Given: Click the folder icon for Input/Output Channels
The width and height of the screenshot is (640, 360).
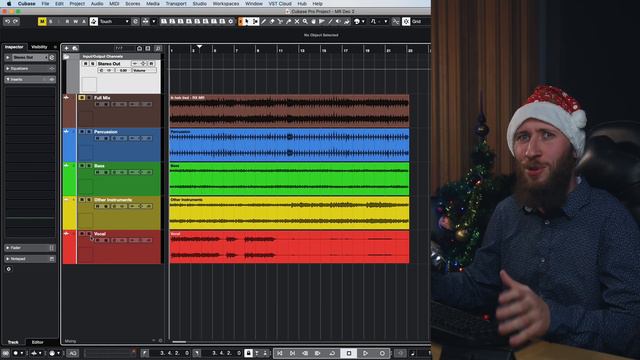Looking at the screenshot, I should click(66, 57).
